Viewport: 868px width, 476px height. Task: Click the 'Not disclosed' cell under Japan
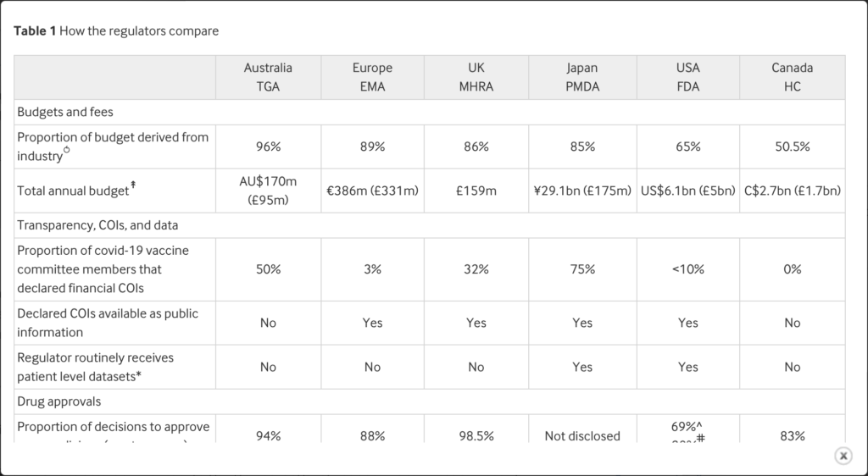(x=581, y=436)
